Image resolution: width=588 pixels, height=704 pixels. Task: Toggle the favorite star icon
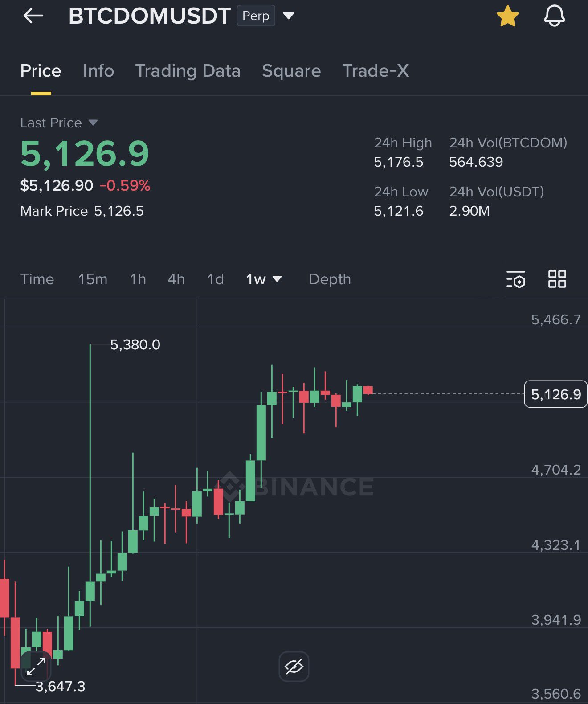[x=507, y=16]
